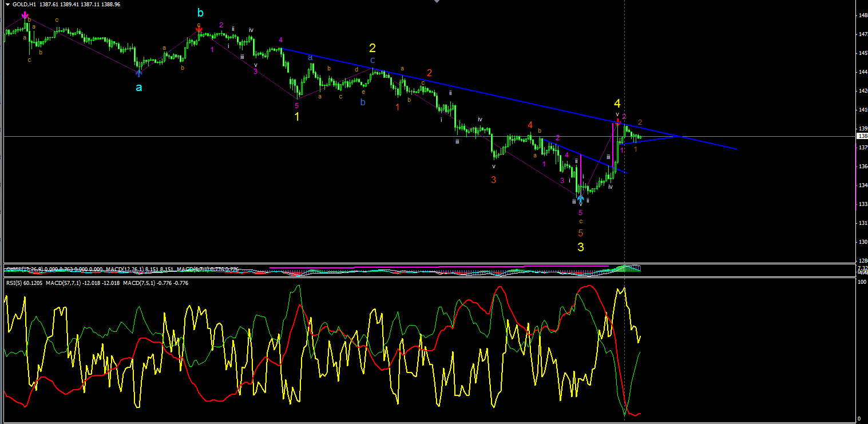Image resolution: width=868 pixels, height=424 pixels.
Task: Select the cyan wave label a
Action: tap(139, 88)
